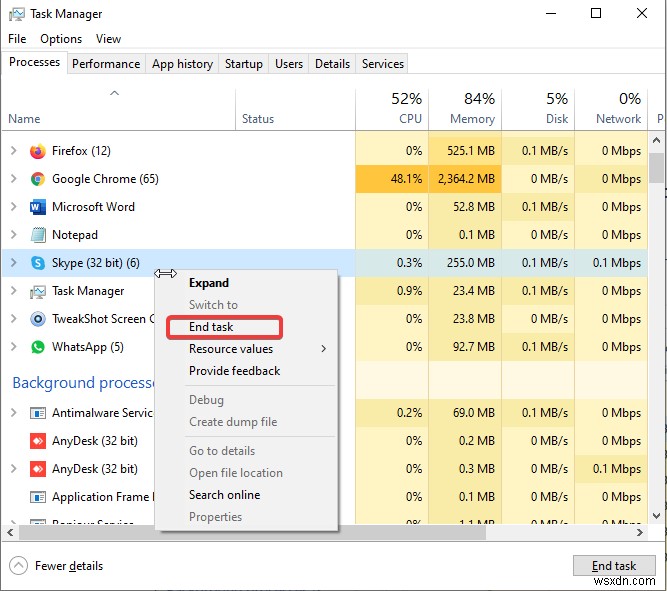Click the Notepad process icon

click(37, 235)
